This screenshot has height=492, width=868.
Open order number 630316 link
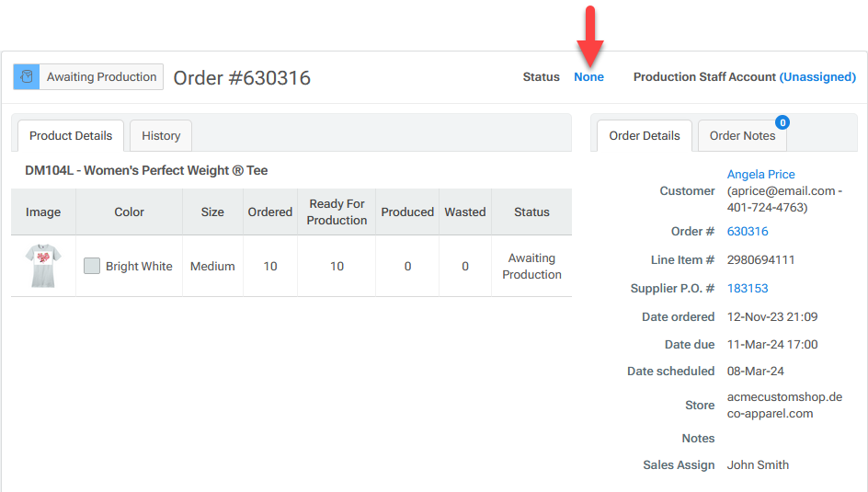(748, 231)
